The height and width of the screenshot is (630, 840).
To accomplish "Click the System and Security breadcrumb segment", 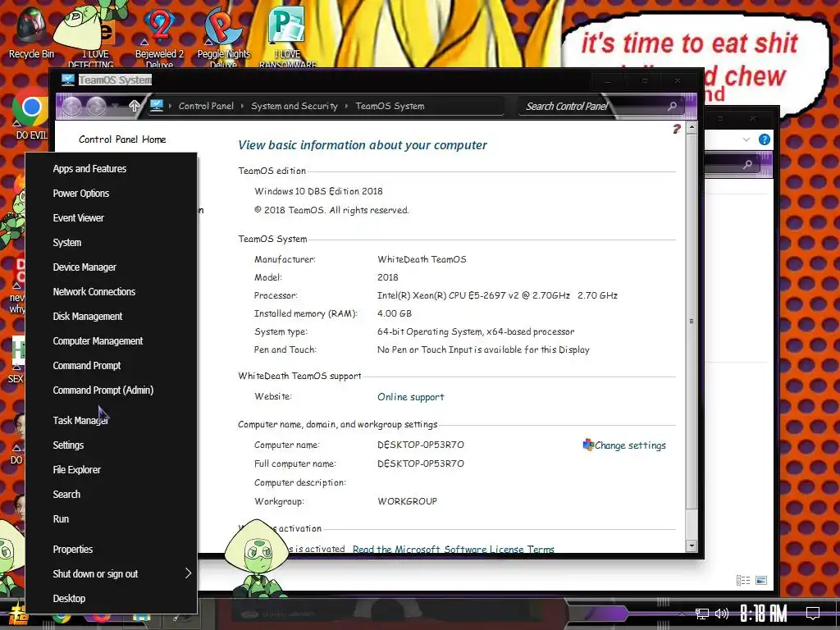I will (x=294, y=106).
